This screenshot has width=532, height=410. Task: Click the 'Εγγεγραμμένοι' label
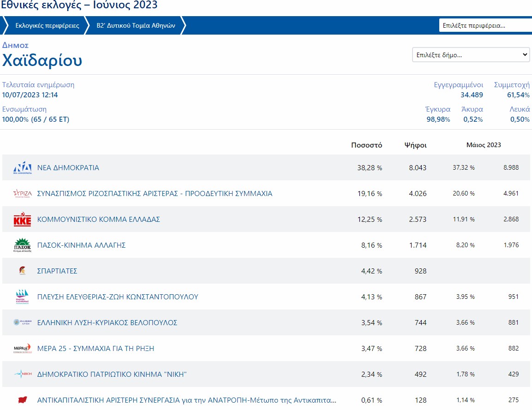click(x=458, y=85)
